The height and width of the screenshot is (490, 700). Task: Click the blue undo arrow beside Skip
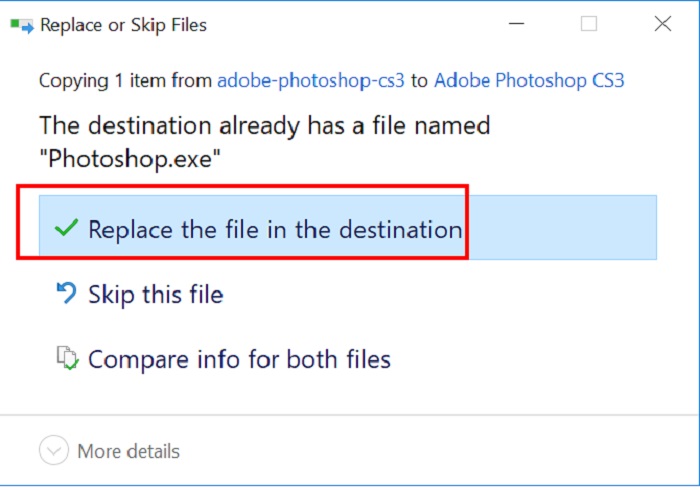click(67, 293)
